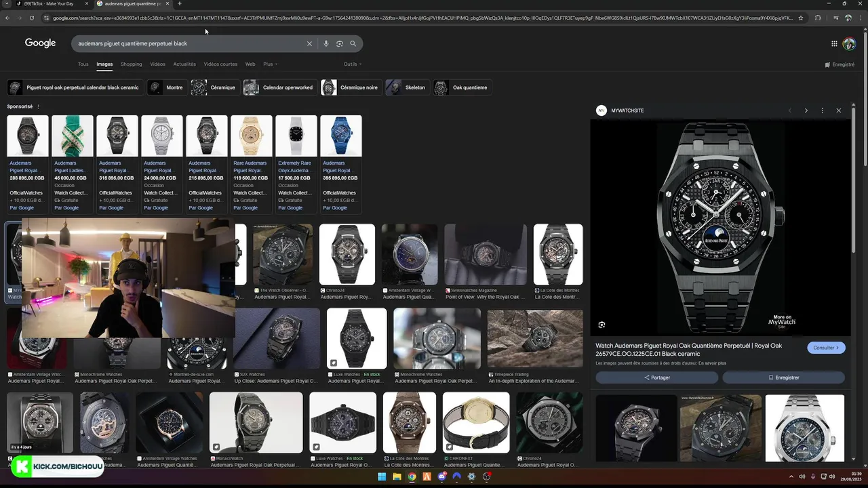Close the image preview panel
The width and height of the screenshot is (868, 488).
click(838, 110)
